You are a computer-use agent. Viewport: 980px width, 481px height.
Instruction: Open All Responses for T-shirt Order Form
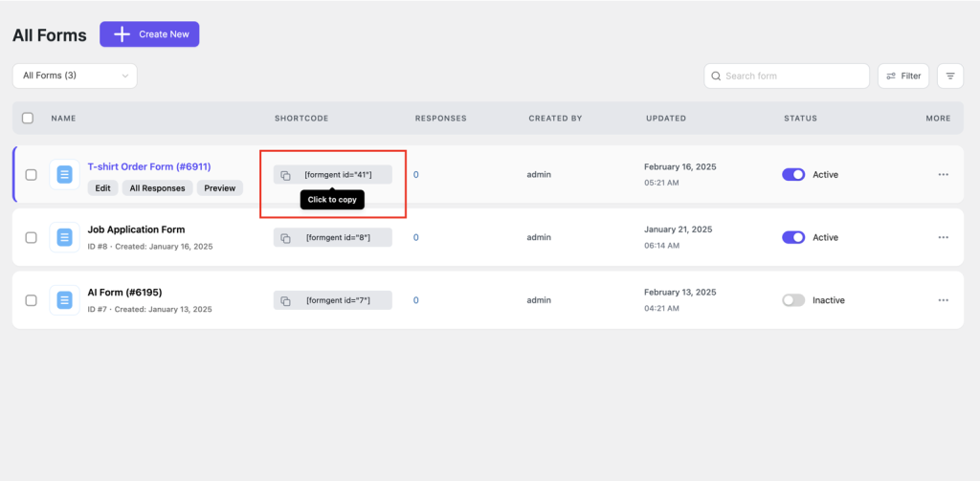pos(158,188)
